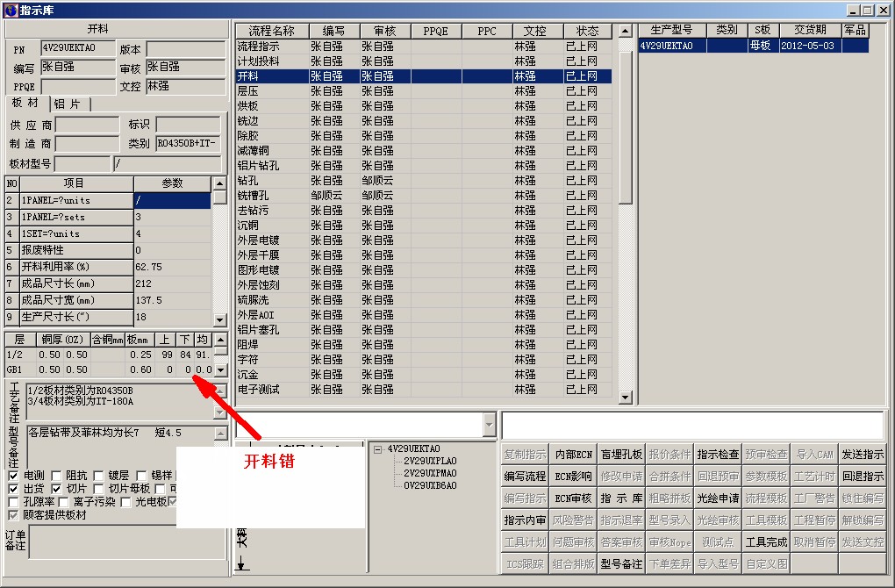Click the layer table scroll-down arrow

[221, 370]
